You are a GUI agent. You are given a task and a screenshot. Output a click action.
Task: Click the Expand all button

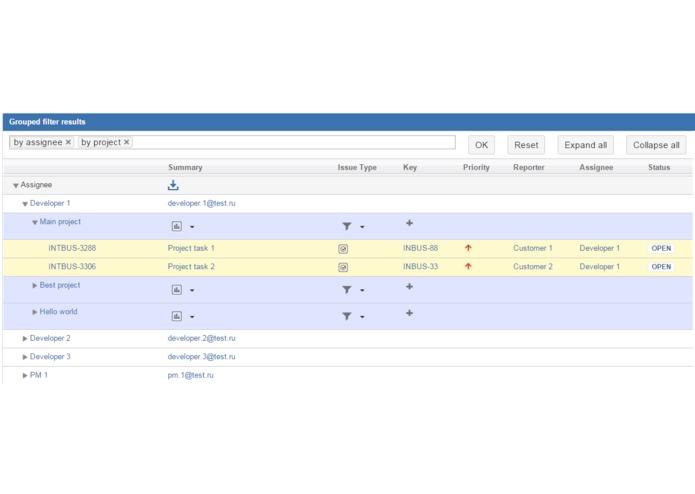coord(586,145)
